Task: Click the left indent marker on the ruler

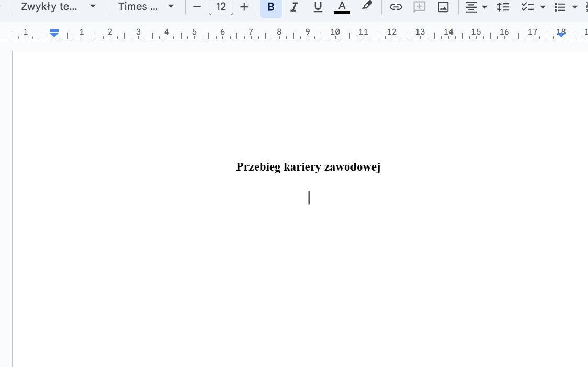Action: (54, 34)
